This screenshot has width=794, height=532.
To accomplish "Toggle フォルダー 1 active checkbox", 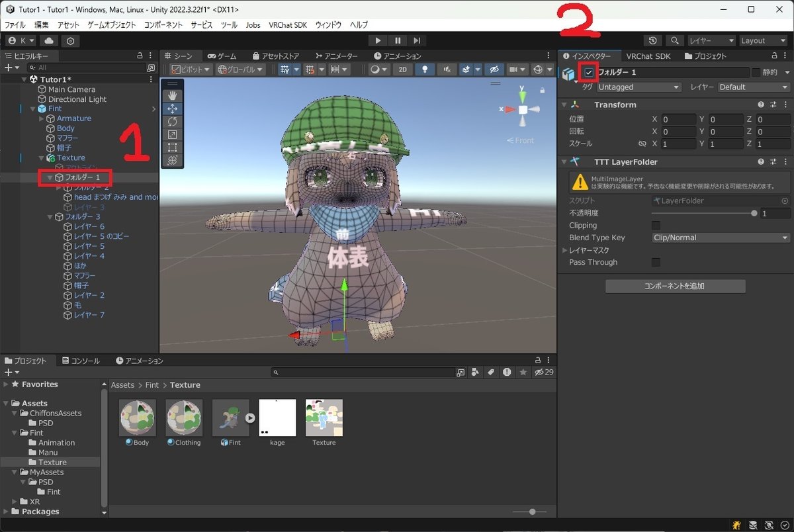I will [589, 72].
